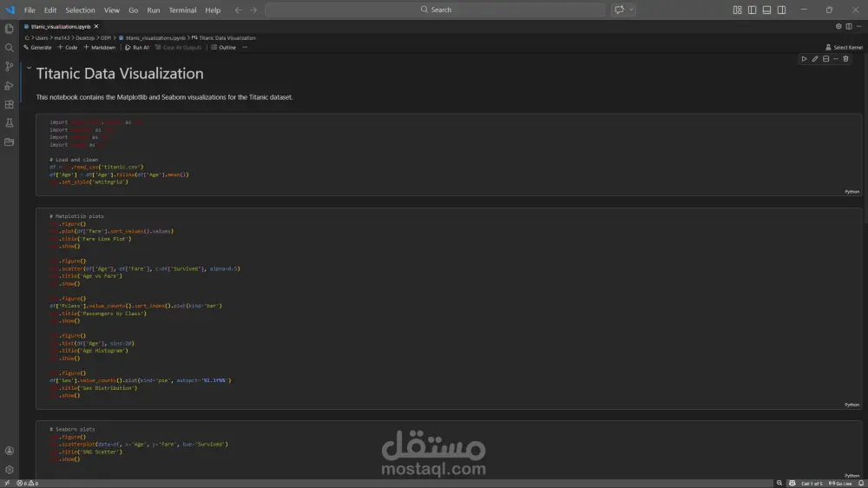Screen dimensions: 868x488
Task: Go back using the left arrow
Action: (x=238, y=10)
